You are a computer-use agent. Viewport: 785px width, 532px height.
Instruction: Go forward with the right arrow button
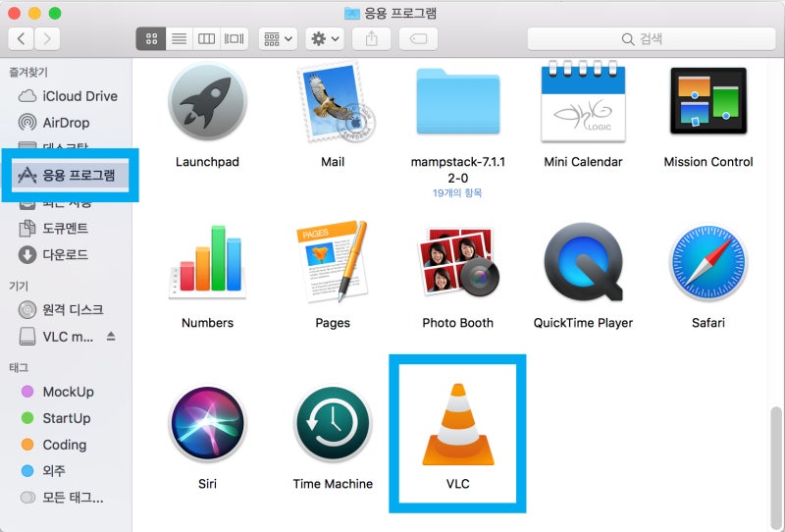[x=47, y=38]
